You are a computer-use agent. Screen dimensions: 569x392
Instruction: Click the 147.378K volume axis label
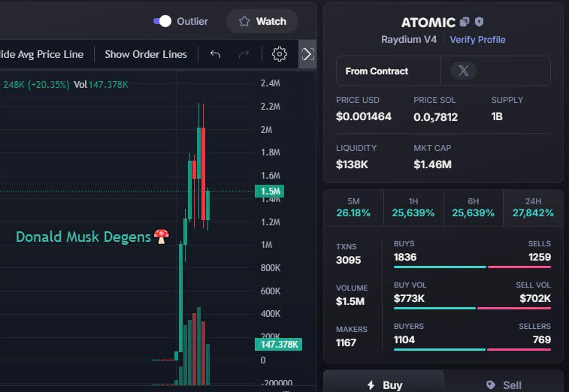tap(278, 344)
